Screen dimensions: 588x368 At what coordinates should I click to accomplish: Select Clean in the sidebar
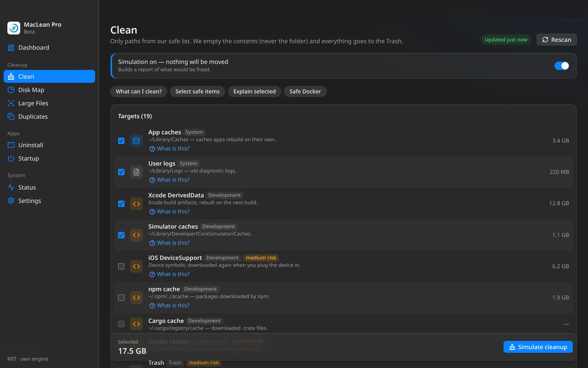(x=49, y=76)
